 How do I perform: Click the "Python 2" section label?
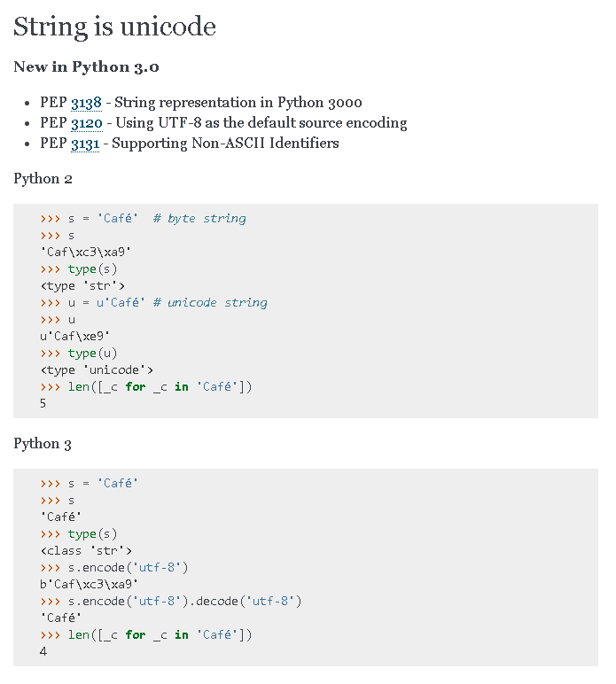[x=43, y=179]
